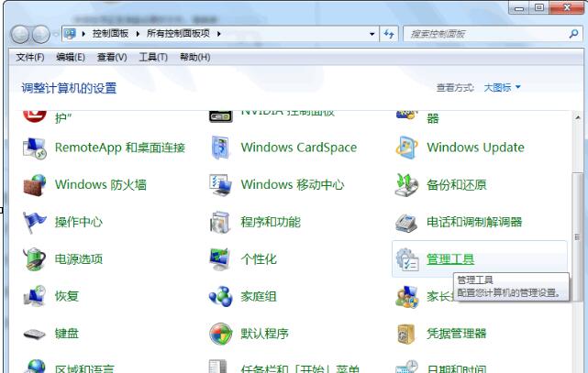Open the Windows CardSpace icon
This screenshot has height=373, width=588.
point(220,148)
